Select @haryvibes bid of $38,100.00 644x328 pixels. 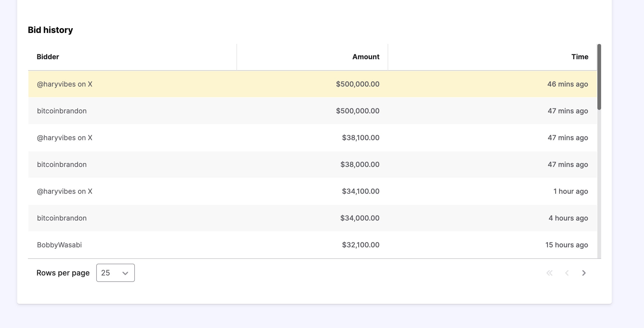(64, 138)
